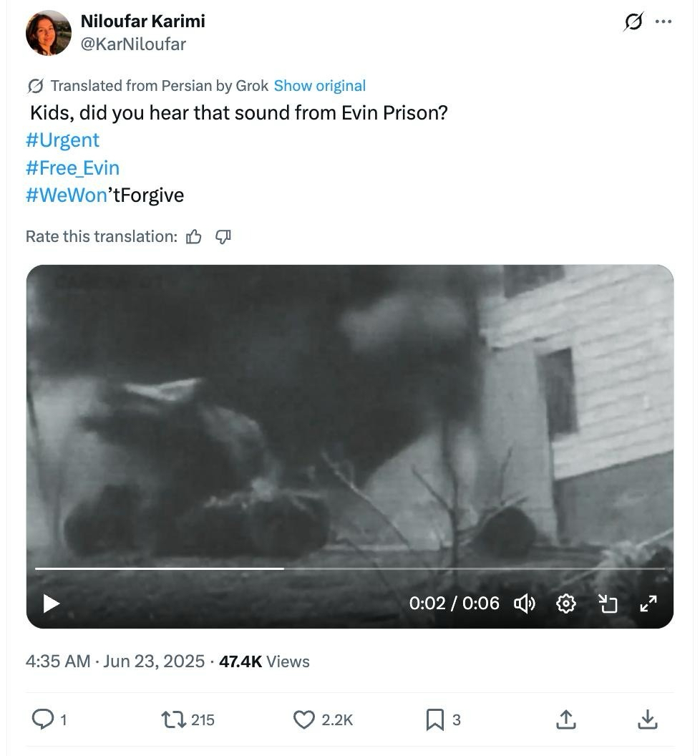The image size is (700, 756).
Task: Open the three-dot more options menu
Action: [663, 22]
